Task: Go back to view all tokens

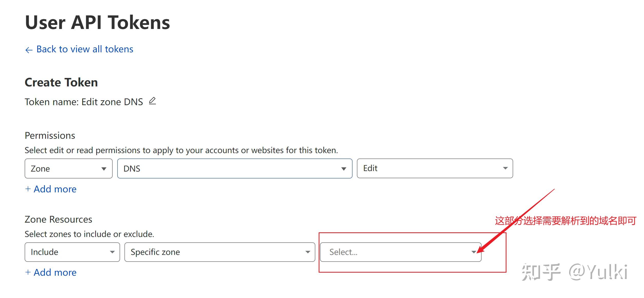Action: point(85,49)
